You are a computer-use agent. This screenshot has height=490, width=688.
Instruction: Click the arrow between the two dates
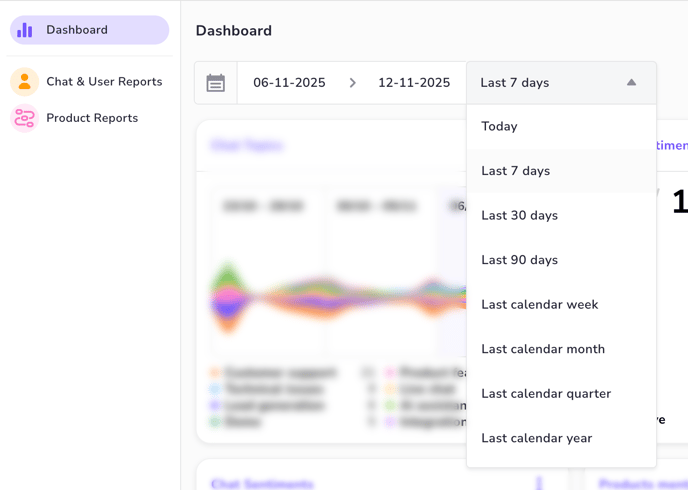pos(352,83)
